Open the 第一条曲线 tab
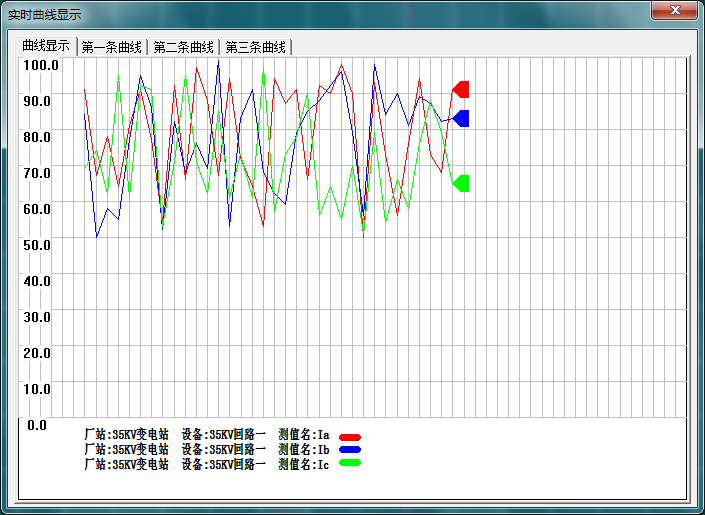 (x=112, y=47)
